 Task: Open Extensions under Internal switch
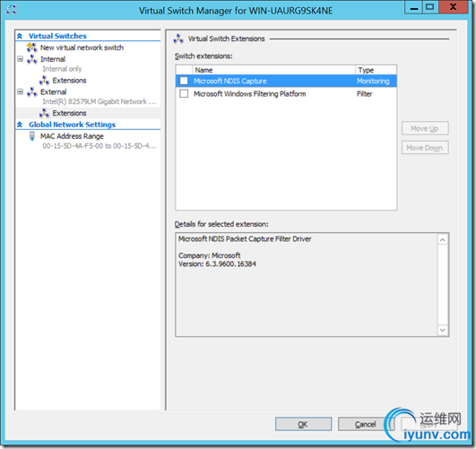click(x=69, y=81)
